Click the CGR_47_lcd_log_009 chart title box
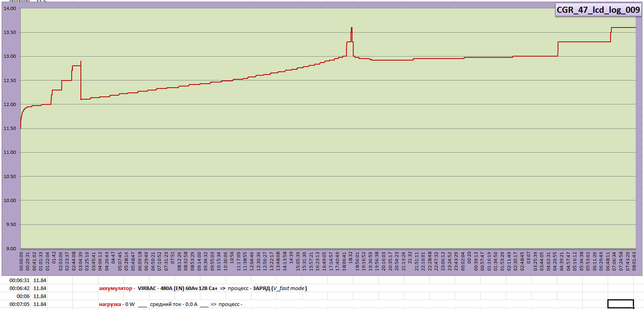The width and height of the screenshot is (644, 310). (x=598, y=10)
